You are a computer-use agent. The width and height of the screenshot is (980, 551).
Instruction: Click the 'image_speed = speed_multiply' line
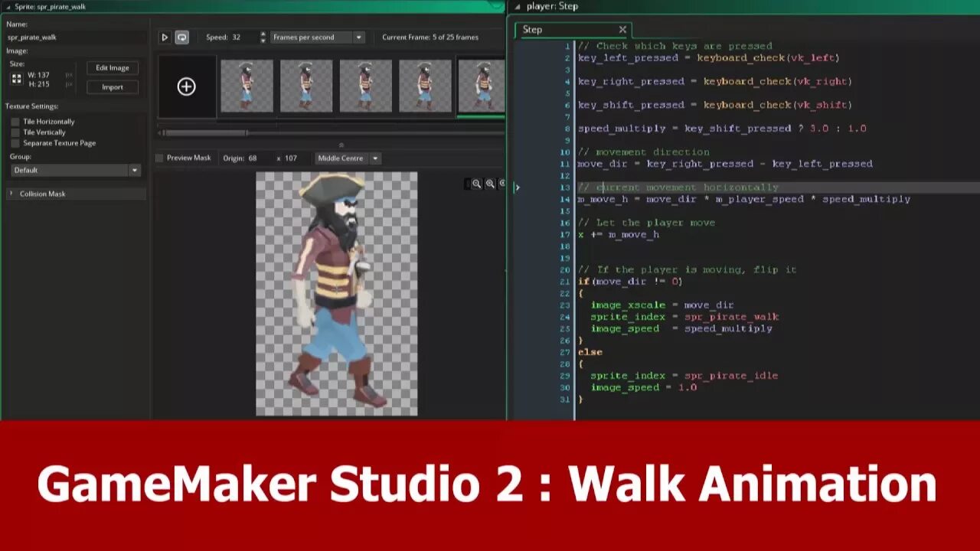tap(681, 328)
